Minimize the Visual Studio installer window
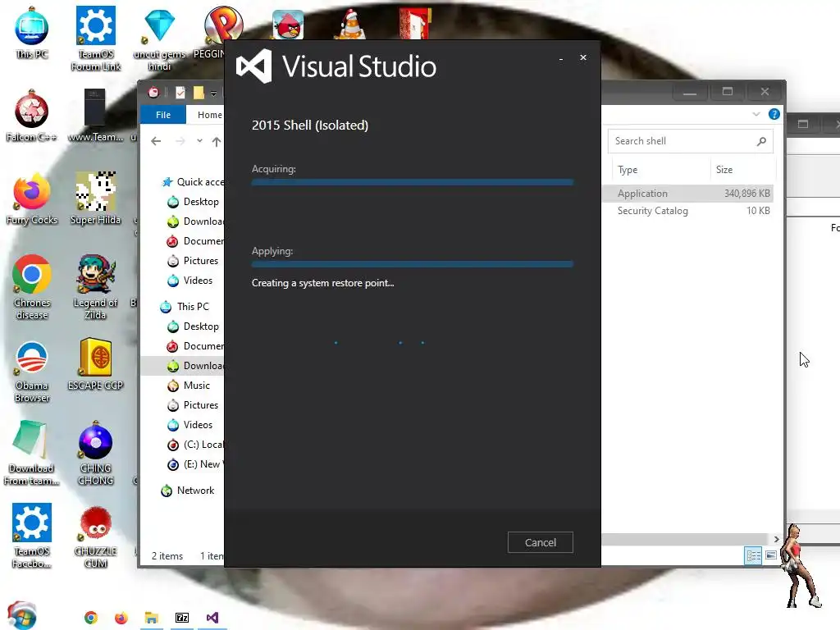 [x=561, y=58]
